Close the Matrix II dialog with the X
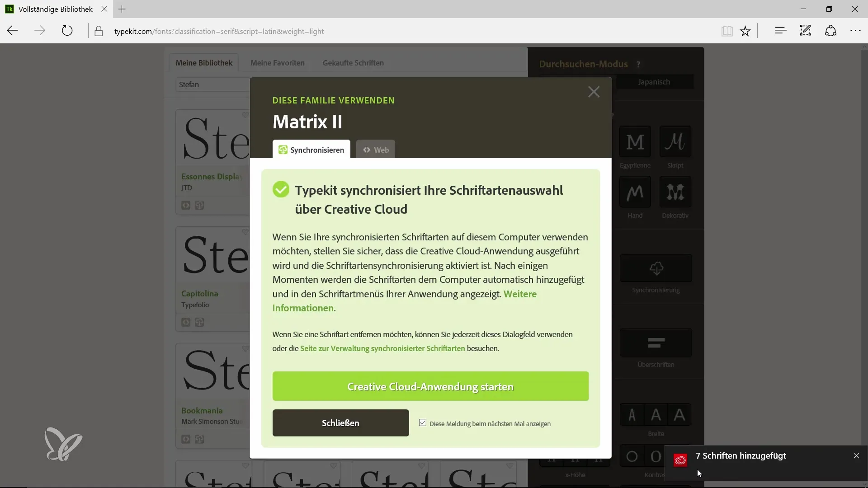The width and height of the screenshot is (868, 488). click(x=594, y=92)
